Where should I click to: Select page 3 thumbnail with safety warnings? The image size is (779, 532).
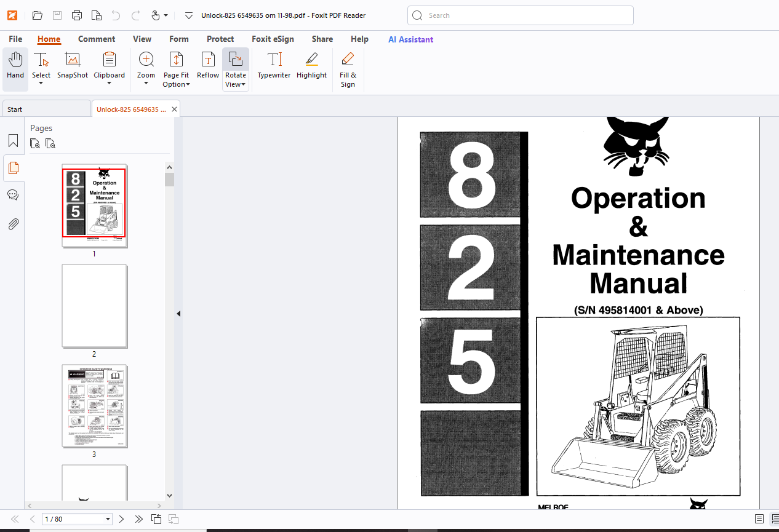coord(94,406)
